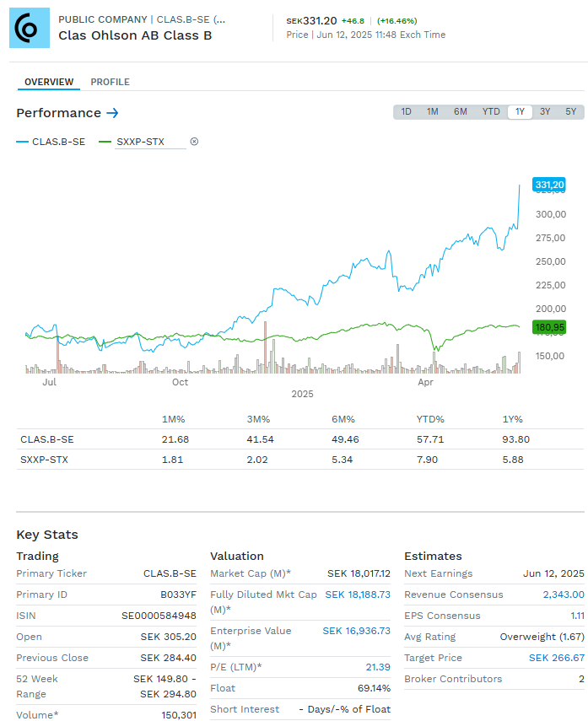Select the 6M chart range

(x=460, y=112)
